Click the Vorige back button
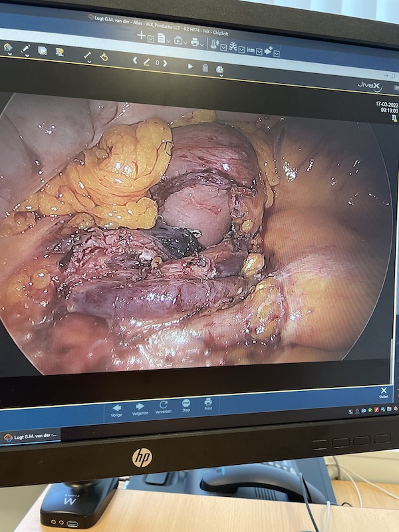Image resolution: width=399 pixels, height=532 pixels. coord(116,410)
